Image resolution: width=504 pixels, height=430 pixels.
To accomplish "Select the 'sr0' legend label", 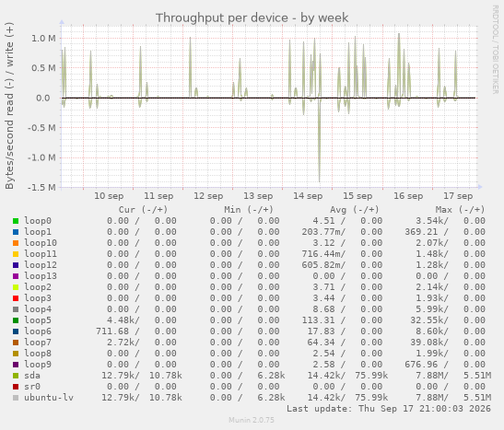I will [32, 387].
